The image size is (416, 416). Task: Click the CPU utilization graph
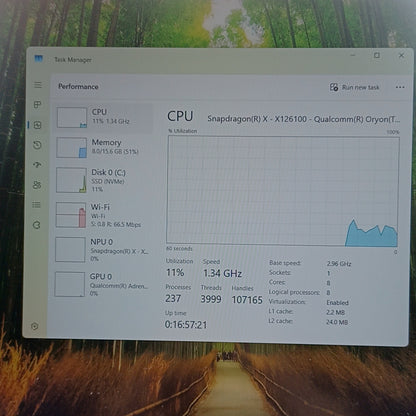click(x=282, y=191)
